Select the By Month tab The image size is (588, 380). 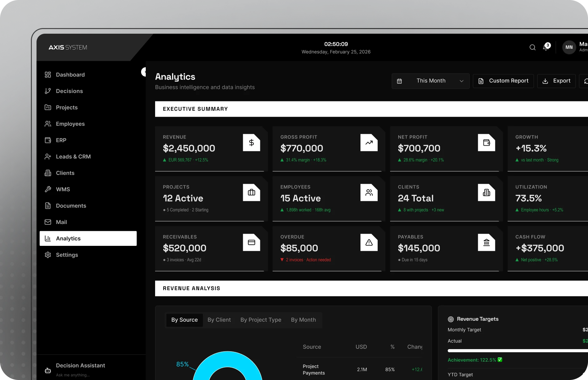pos(303,320)
